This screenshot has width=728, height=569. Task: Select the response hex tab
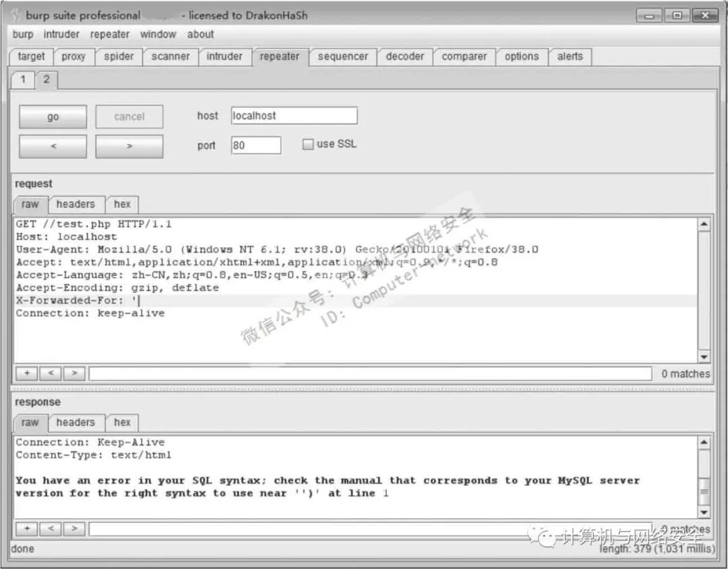click(122, 423)
